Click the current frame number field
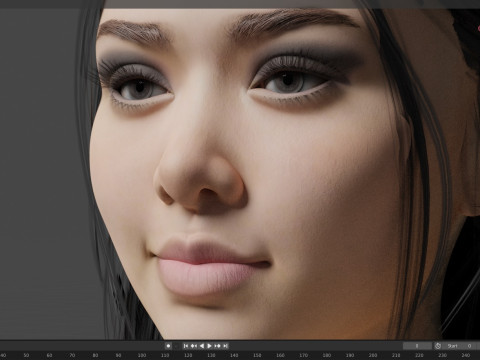The width and height of the screenshot is (480, 360). click(417, 346)
